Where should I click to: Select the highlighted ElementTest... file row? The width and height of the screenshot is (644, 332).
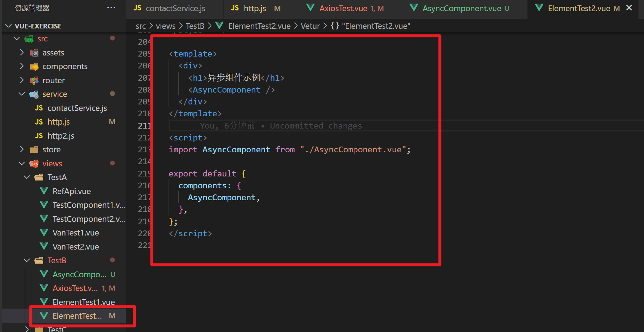pos(64,316)
